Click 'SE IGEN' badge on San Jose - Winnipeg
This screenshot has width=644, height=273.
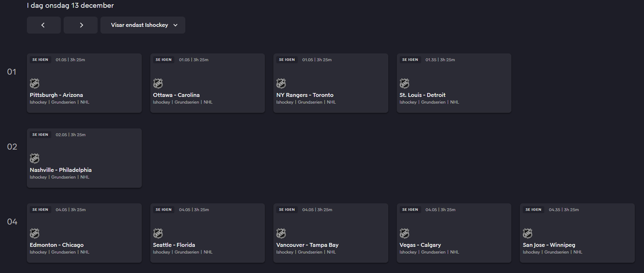(x=533, y=210)
